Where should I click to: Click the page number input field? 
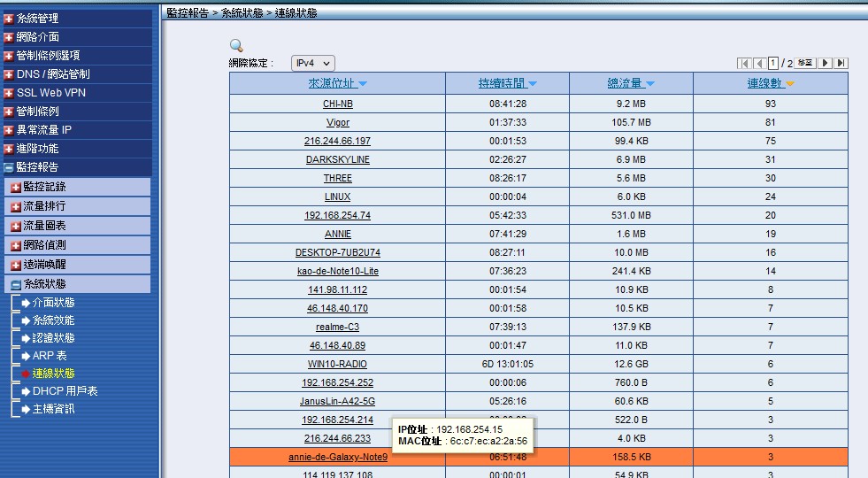pos(772,63)
